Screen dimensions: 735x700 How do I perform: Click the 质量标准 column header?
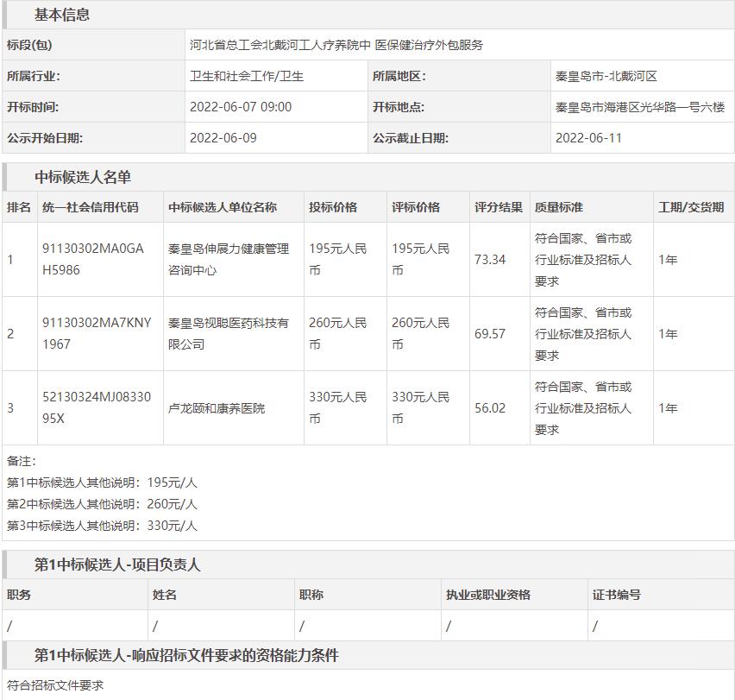click(559, 207)
